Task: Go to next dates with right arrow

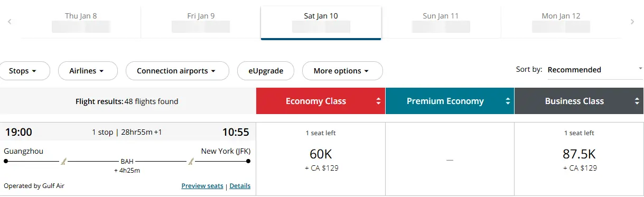Action: pyautogui.click(x=632, y=22)
